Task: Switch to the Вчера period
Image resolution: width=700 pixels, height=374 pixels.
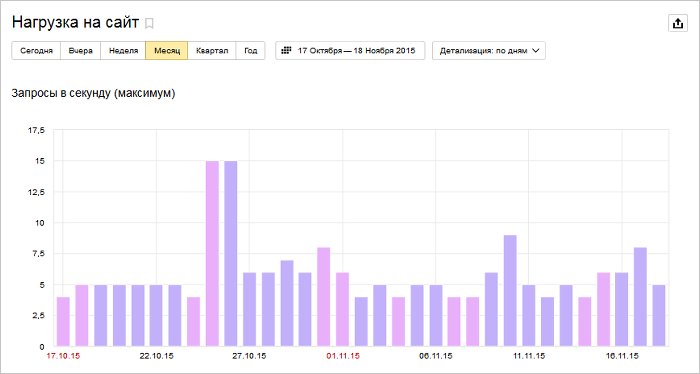Action: (80, 50)
